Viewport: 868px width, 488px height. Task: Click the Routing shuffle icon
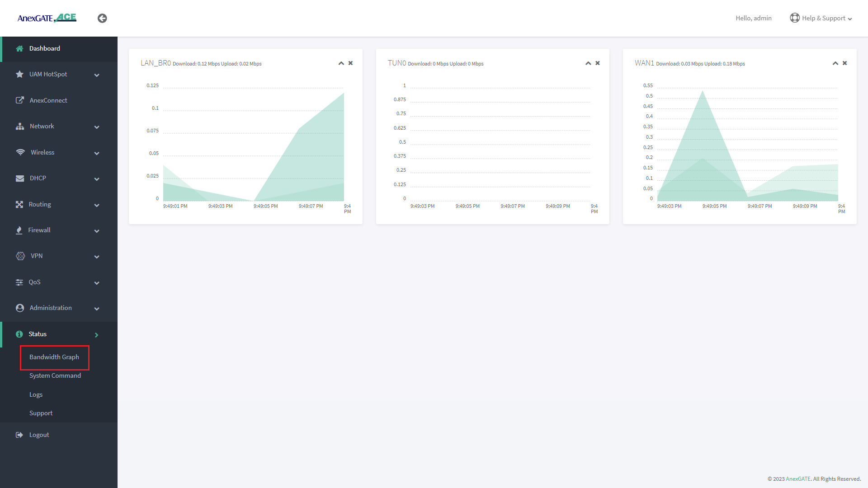(19, 204)
